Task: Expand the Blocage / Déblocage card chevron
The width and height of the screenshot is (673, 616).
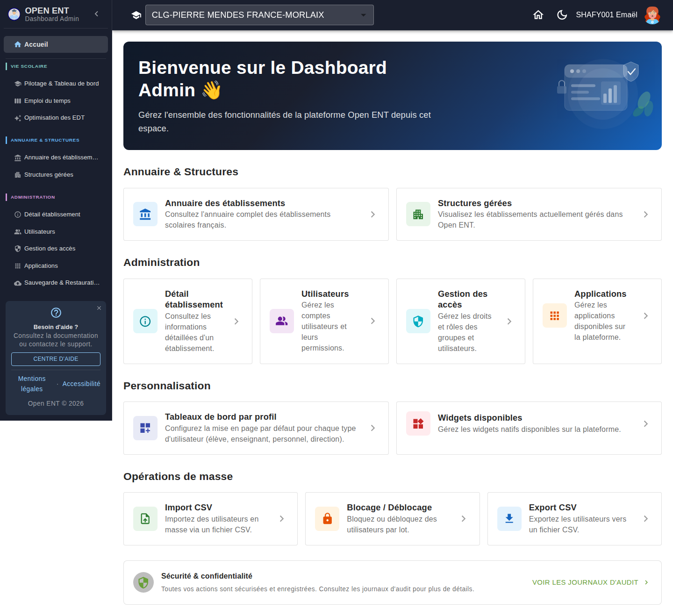Action: 464,519
